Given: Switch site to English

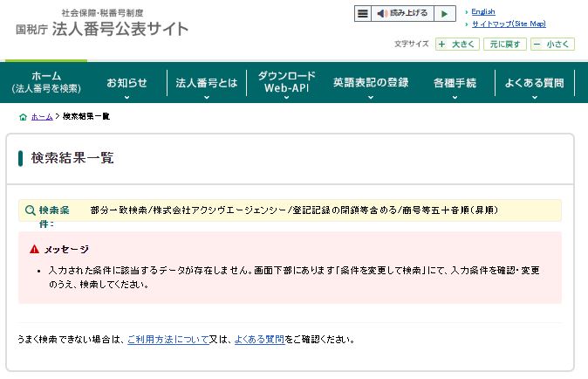Looking at the screenshot, I should (x=483, y=12).
